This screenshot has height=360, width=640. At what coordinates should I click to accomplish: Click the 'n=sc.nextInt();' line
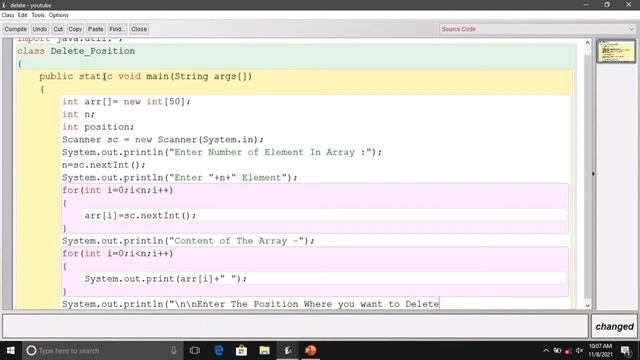tap(104, 165)
